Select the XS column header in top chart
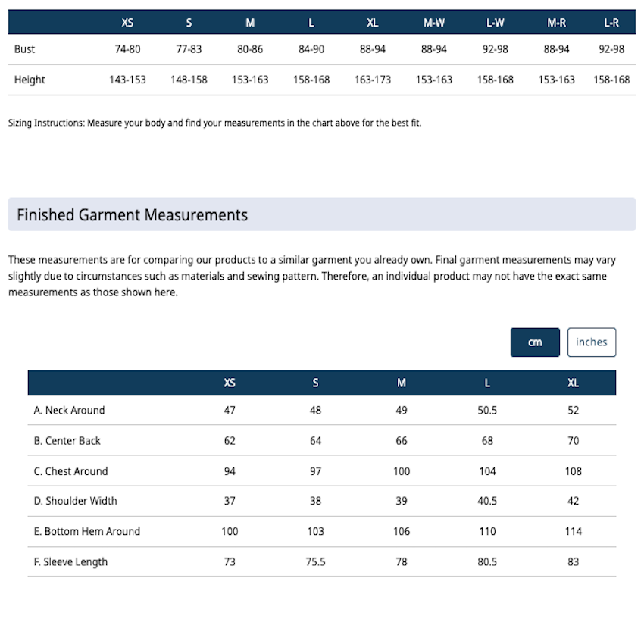Screen dimensions: 644x644 point(127,23)
